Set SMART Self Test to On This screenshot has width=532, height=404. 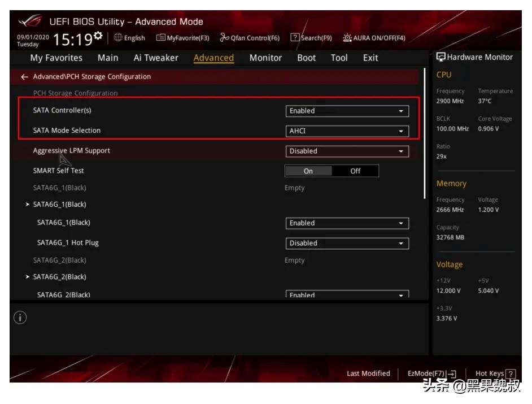tap(308, 171)
